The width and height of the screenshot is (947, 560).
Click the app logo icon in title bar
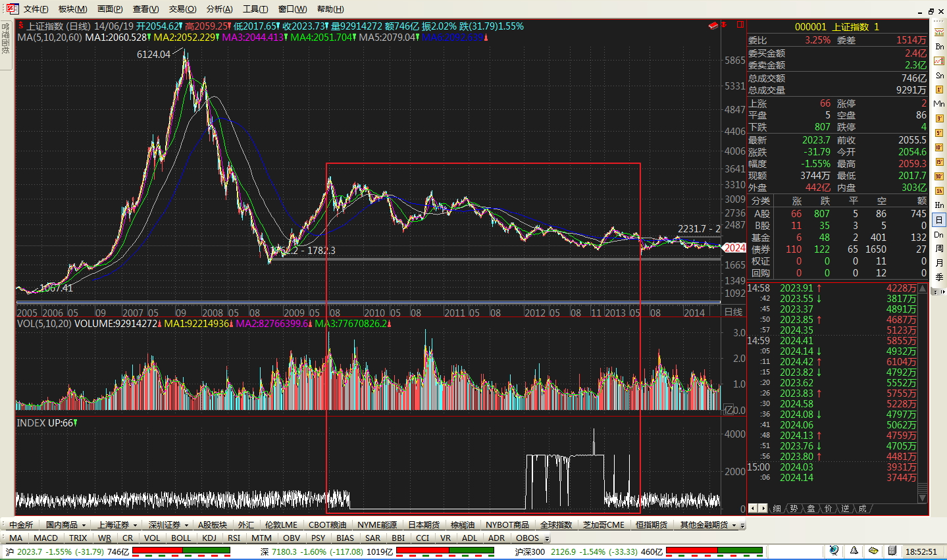13,9
